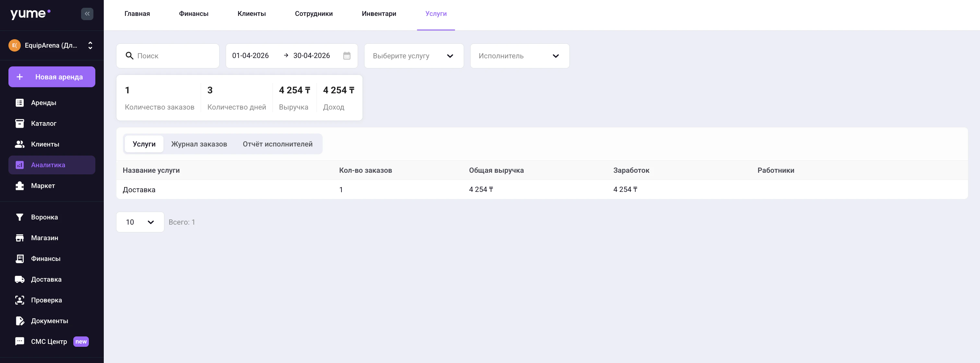Click the Каталог archive box icon
The image size is (980, 363).
coord(19,123)
